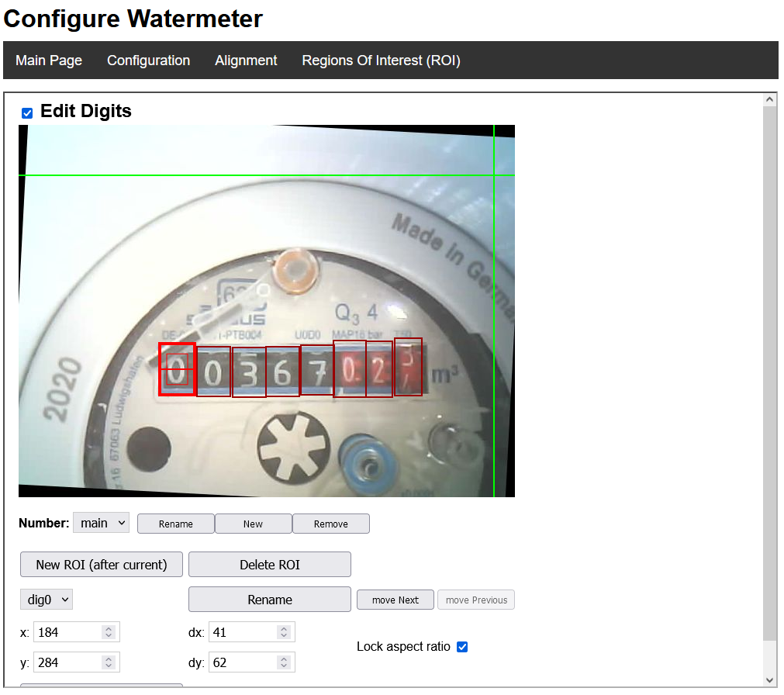Click the move Previous button
Image resolution: width=784 pixels, height=695 pixels.
476,600
